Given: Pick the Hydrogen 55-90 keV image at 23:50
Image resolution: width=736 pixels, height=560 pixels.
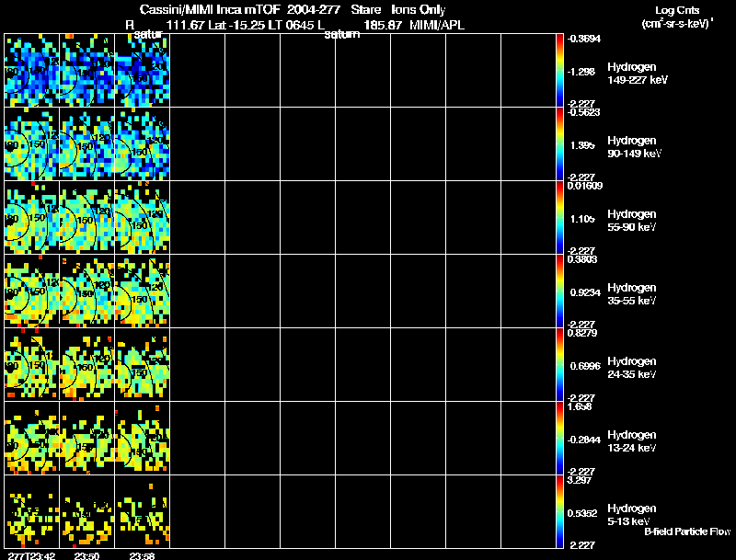Looking at the screenshot, I should [x=86, y=218].
